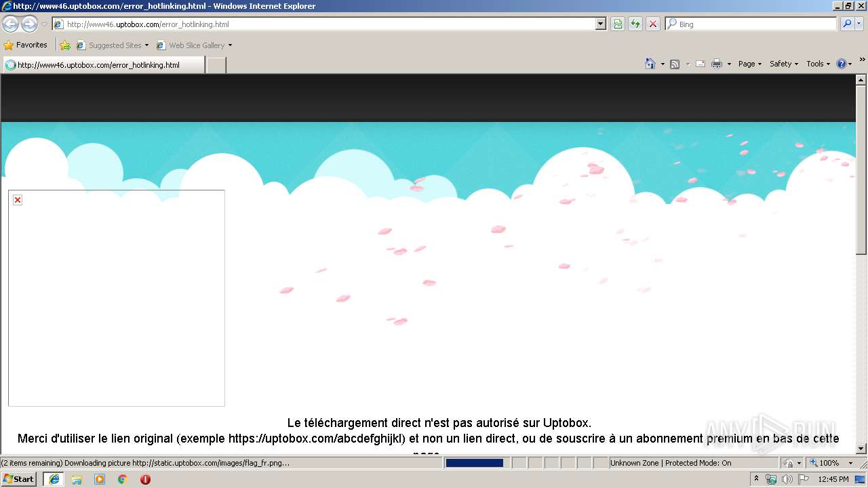
Task: Open a new tab
Action: click(216, 65)
